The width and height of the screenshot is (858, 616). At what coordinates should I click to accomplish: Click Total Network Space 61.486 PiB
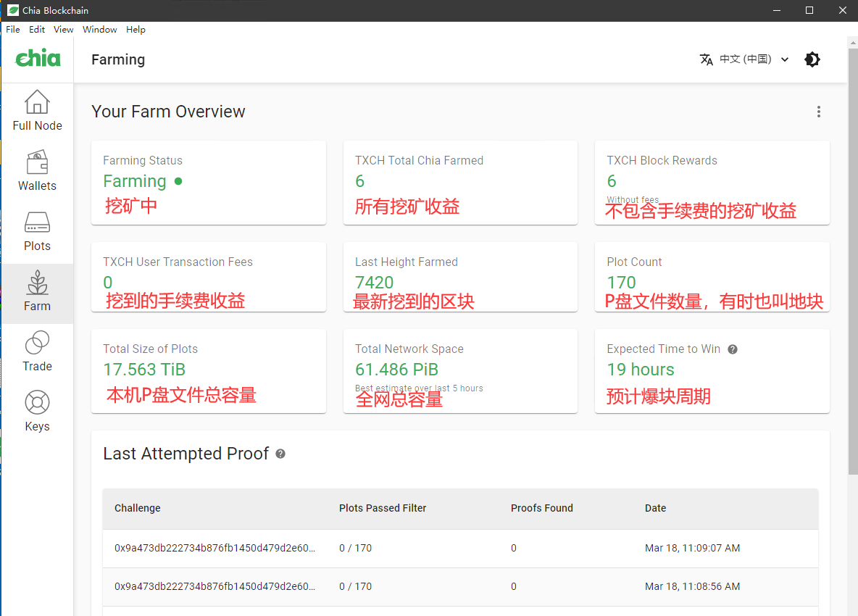(396, 370)
